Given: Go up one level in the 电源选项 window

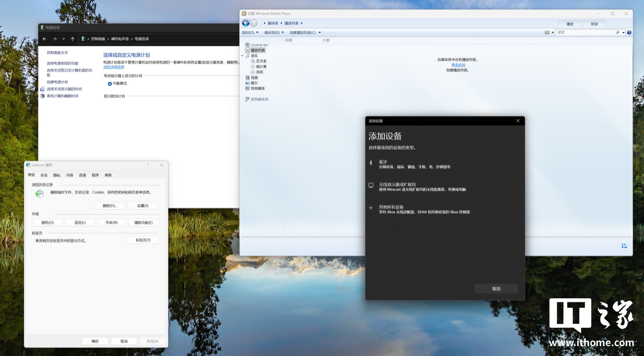Looking at the screenshot, I should [72, 39].
